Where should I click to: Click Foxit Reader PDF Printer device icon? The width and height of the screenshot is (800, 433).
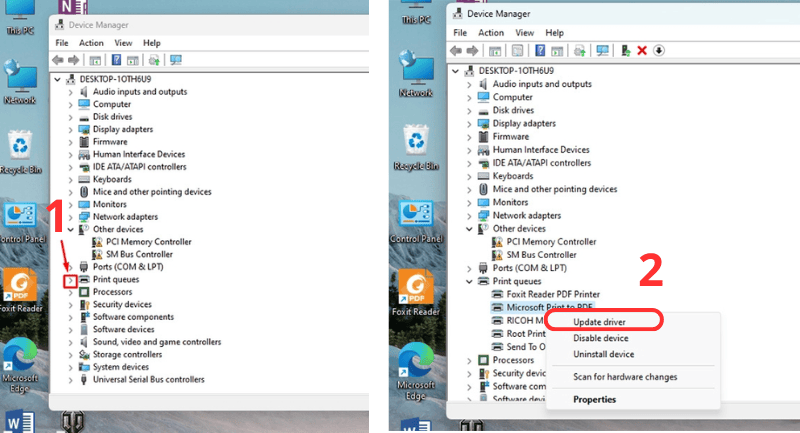[498, 295]
